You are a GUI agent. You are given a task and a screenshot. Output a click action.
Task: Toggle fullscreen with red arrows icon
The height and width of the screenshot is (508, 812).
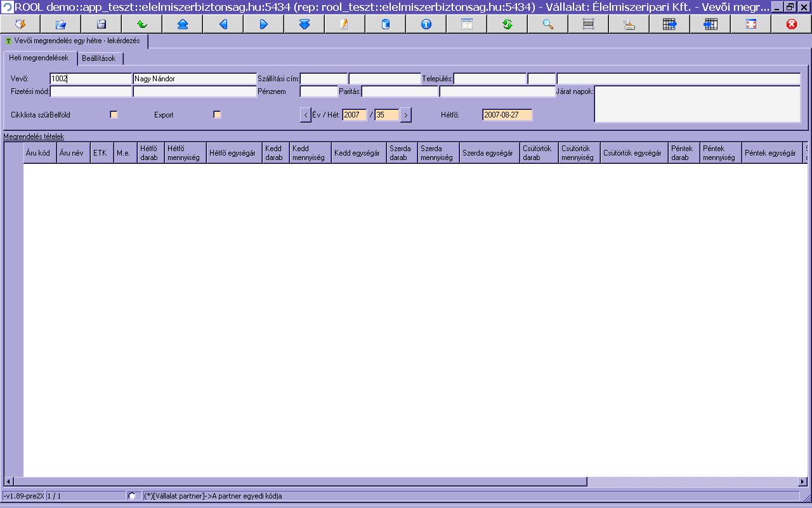pyautogui.click(x=751, y=24)
